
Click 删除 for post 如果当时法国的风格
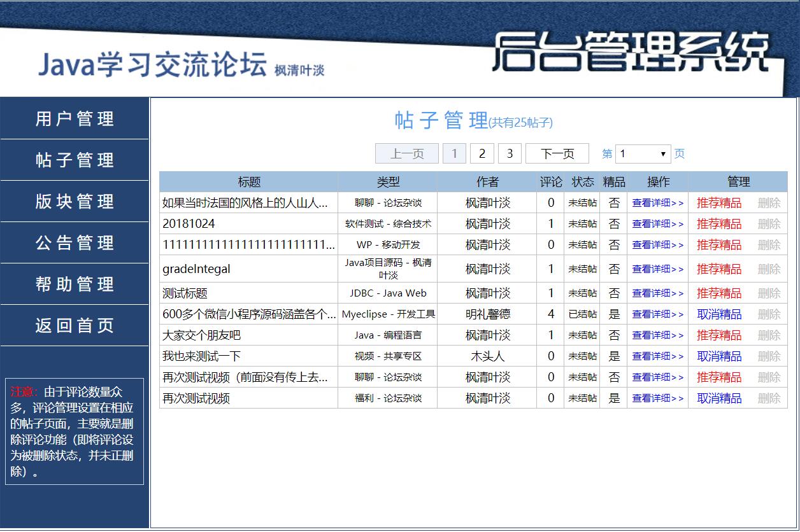coord(769,203)
